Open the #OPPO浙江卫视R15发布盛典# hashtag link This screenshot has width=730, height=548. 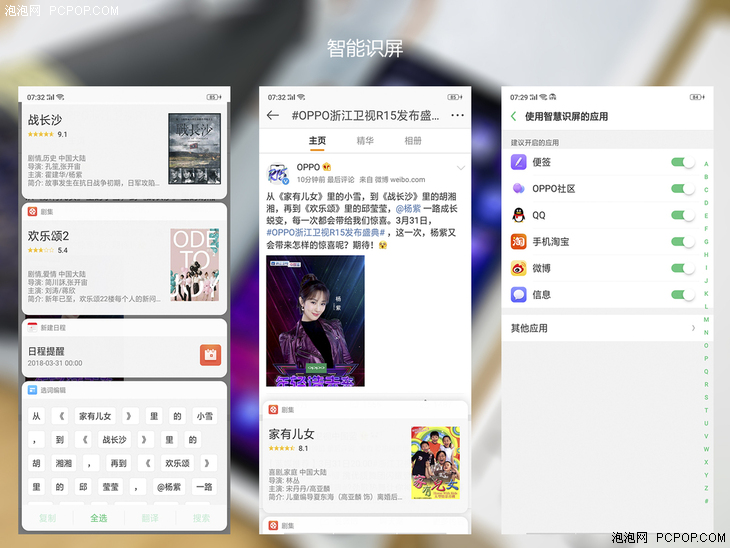(326, 232)
